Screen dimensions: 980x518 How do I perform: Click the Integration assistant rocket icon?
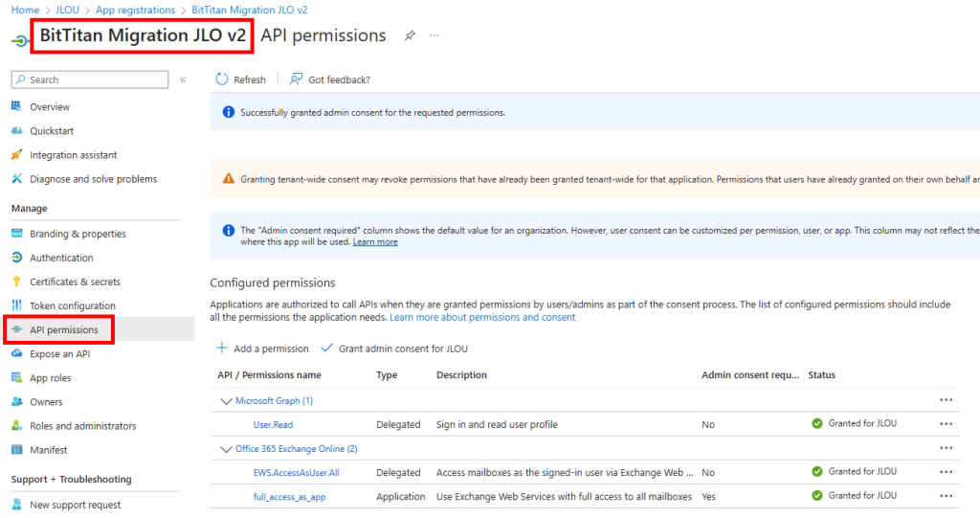pos(17,154)
